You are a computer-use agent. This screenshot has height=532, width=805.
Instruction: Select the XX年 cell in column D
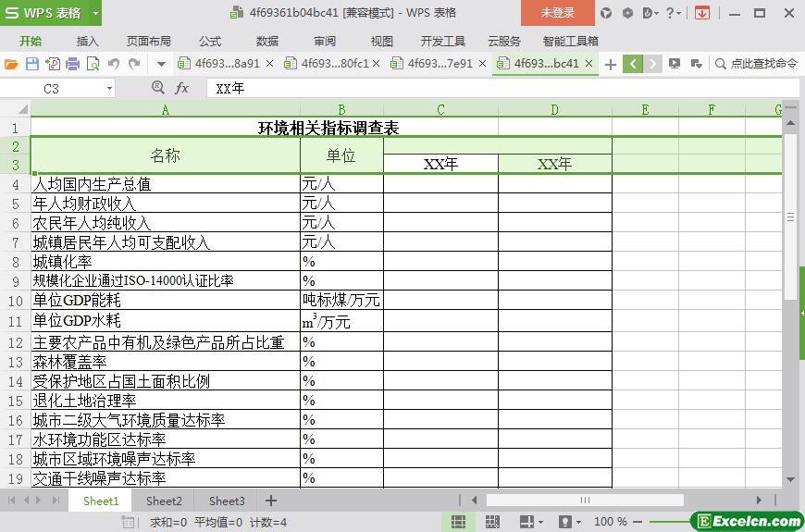pyautogui.click(x=555, y=165)
